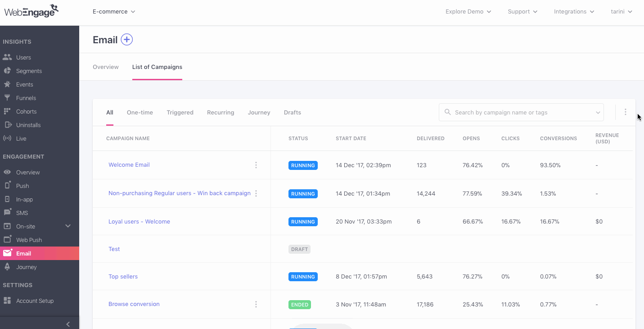Click the Account Setup icon
The image size is (644, 329).
(x=7, y=301)
